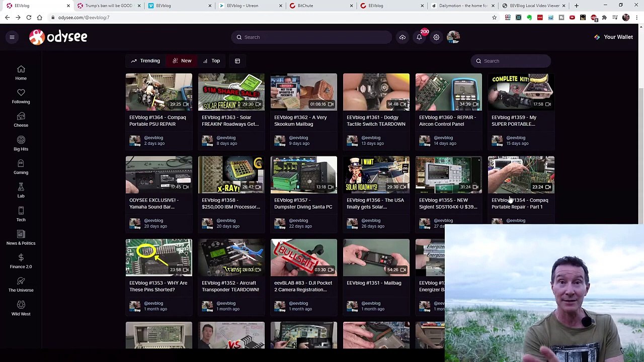Image resolution: width=644 pixels, height=362 pixels.
Task: Open Yamaha Sound Bar exclusive thumbnail
Action: (159, 175)
